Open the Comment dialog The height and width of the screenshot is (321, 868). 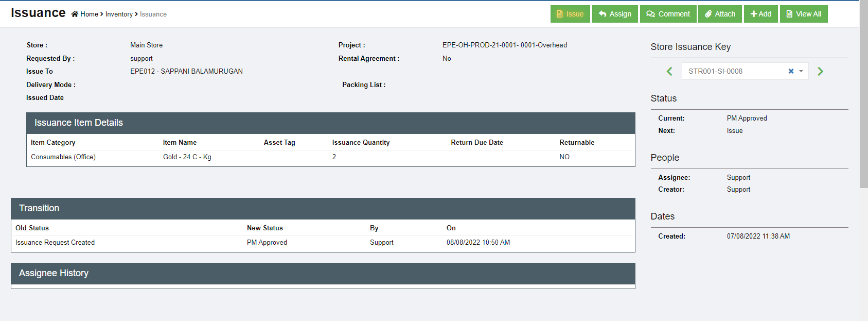tap(668, 14)
